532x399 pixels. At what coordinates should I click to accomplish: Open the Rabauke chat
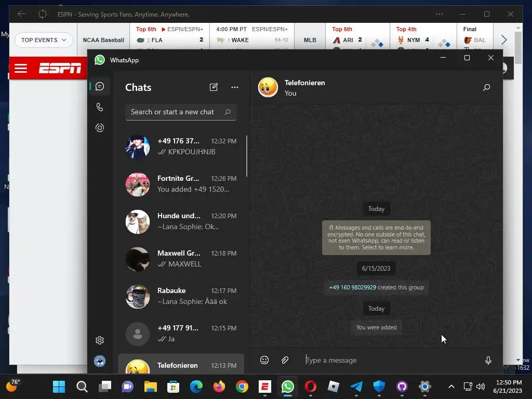coord(181,296)
